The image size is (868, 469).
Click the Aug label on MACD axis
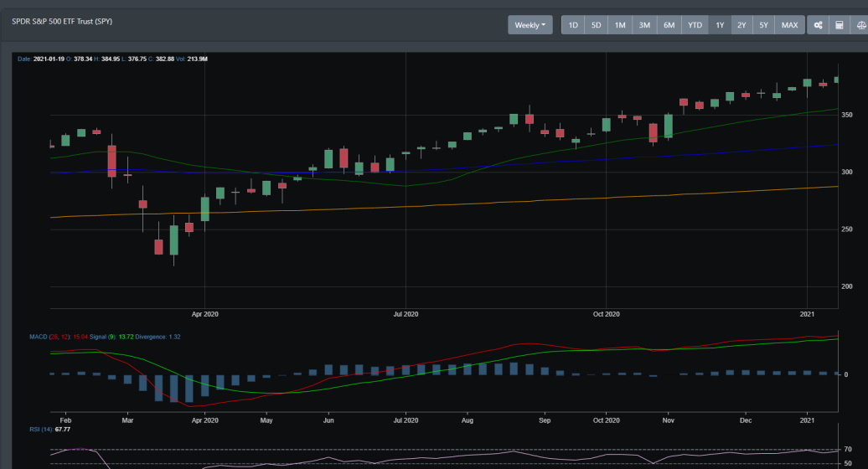click(x=468, y=420)
